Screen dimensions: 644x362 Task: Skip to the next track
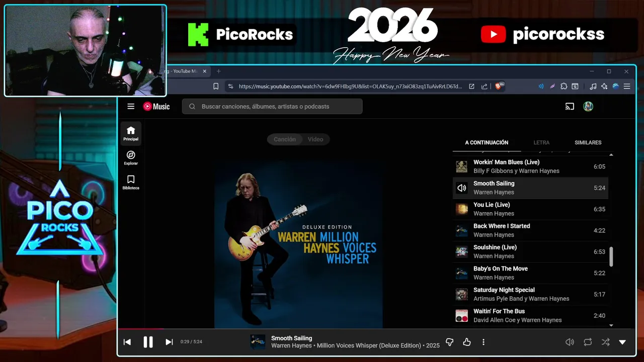[169, 342]
